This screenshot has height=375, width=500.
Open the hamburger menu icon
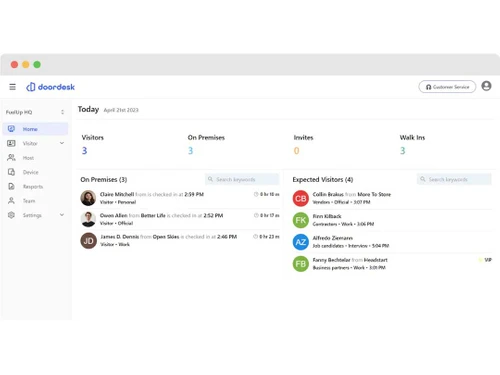pyautogui.click(x=12, y=87)
